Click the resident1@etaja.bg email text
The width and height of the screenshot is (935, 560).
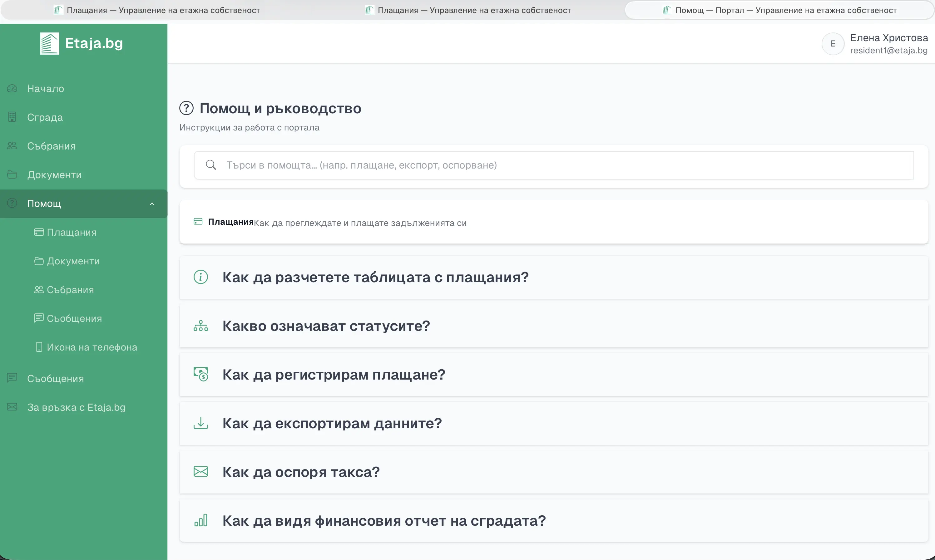coord(888,51)
